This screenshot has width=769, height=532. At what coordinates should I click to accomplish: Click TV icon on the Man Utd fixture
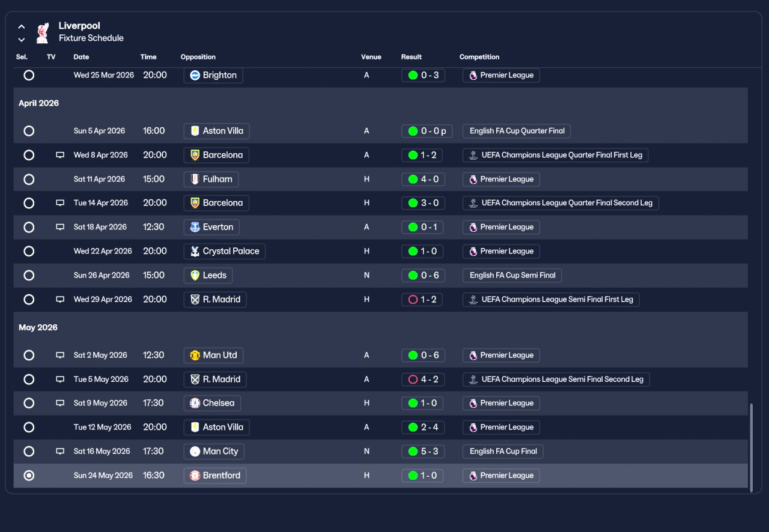tap(60, 355)
